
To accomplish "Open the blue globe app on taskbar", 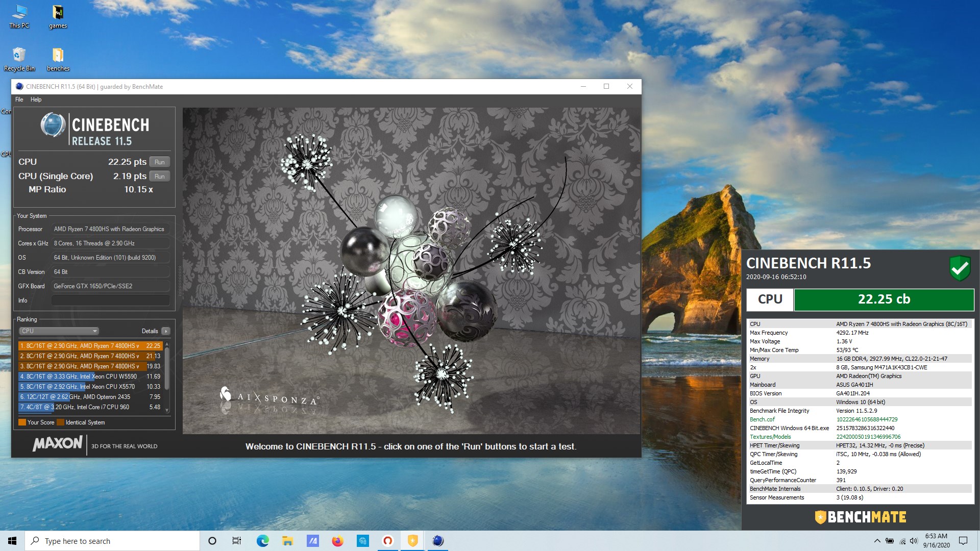I will (362, 541).
